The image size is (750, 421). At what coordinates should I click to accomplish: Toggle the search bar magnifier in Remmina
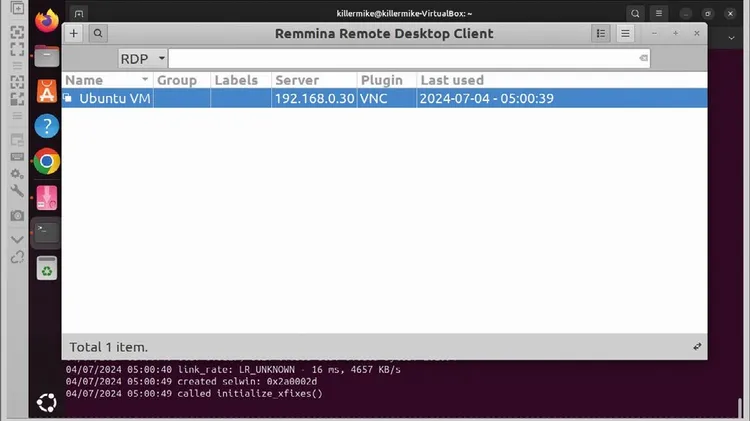[98, 33]
